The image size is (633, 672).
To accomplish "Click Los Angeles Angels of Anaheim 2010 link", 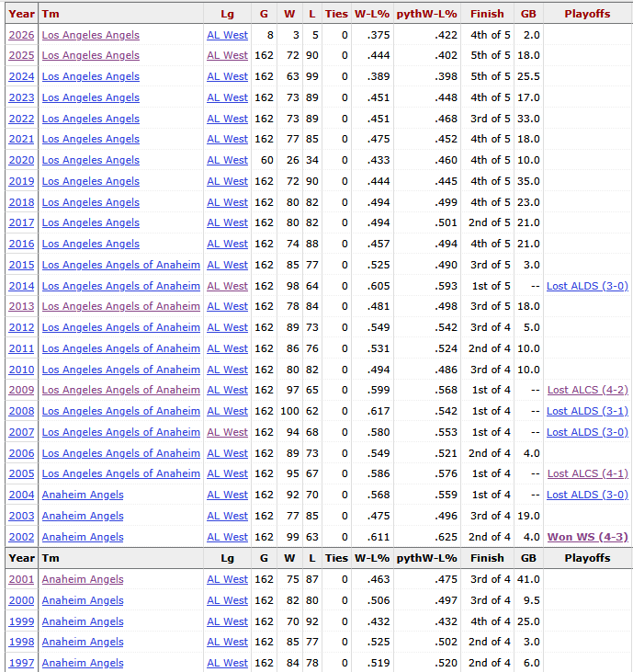I will point(120,370).
